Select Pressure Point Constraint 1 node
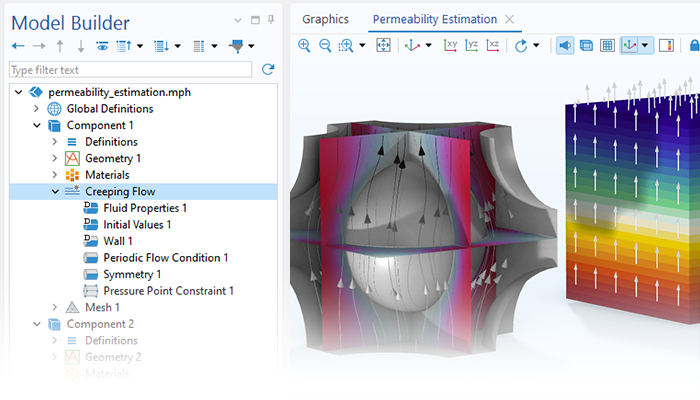Screen dimensions: 700x400 click(168, 291)
